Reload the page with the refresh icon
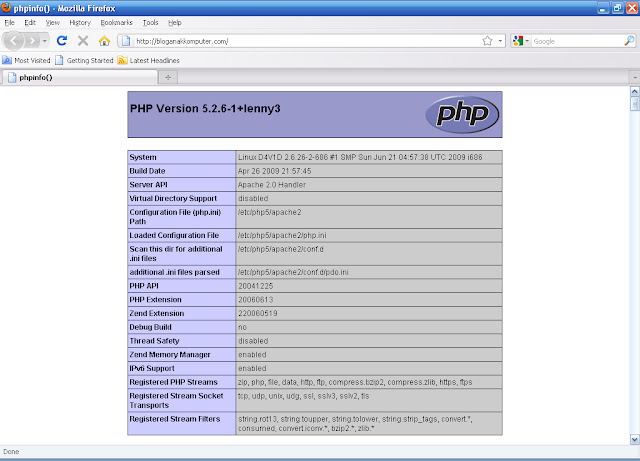Screen dimensions: 640x461 coord(62,41)
